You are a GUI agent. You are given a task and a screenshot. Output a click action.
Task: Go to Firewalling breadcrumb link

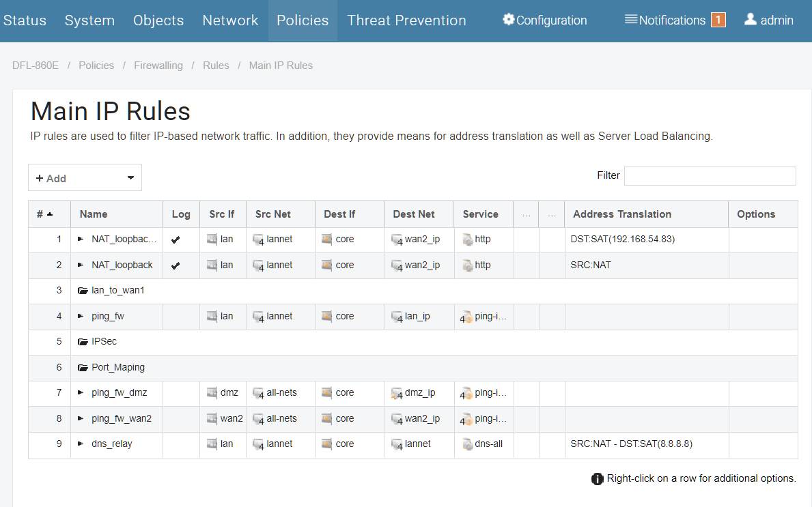158,66
